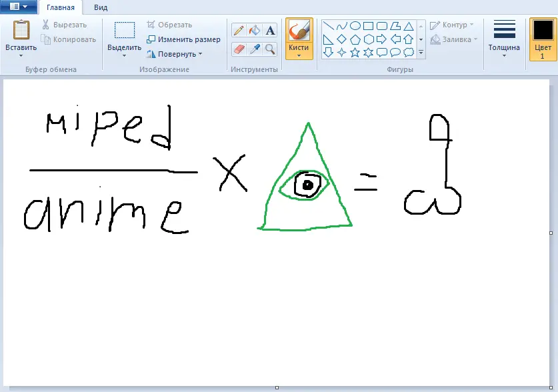Open the Вставить dropdown arrow
This screenshot has height=392, width=558.
point(21,55)
